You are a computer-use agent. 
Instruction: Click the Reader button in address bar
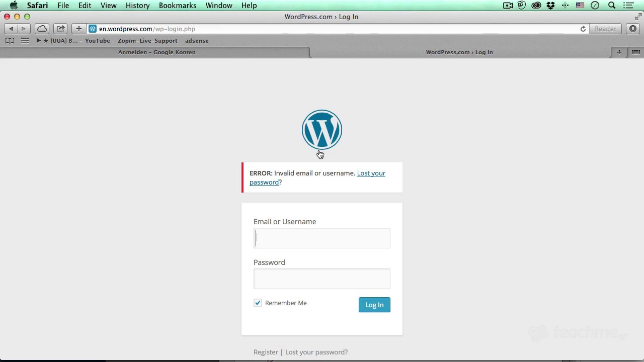click(x=605, y=29)
